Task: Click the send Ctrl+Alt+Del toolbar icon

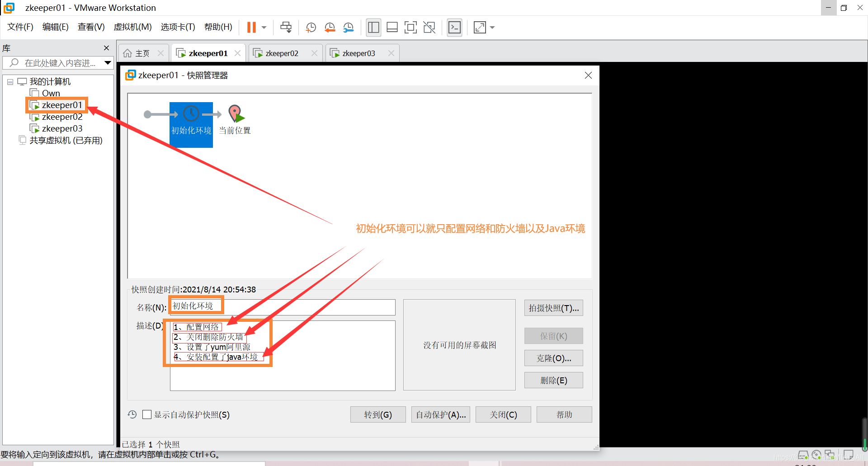Action: pyautogui.click(x=286, y=28)
